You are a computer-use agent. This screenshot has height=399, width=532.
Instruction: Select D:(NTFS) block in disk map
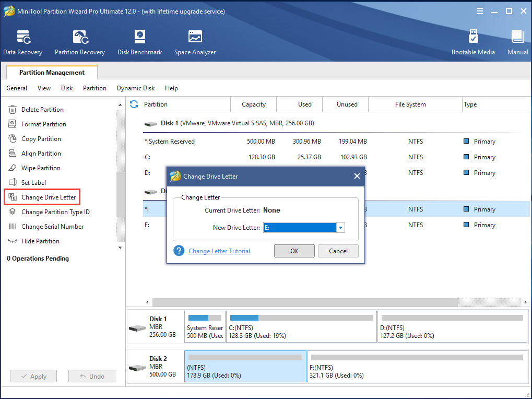click(452, 327)
